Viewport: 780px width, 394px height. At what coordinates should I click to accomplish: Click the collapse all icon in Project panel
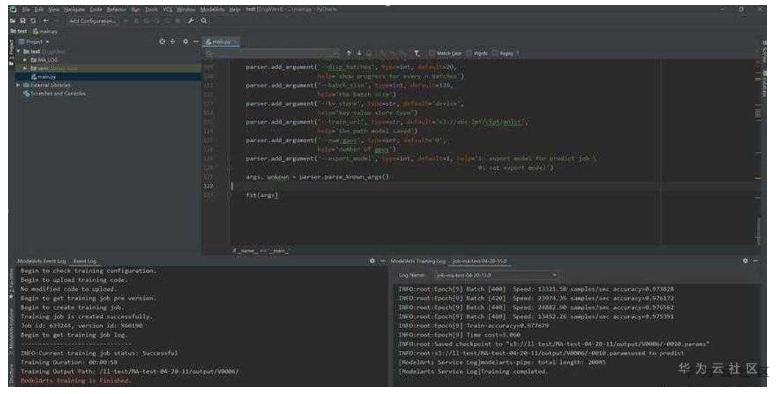[173, 42]
